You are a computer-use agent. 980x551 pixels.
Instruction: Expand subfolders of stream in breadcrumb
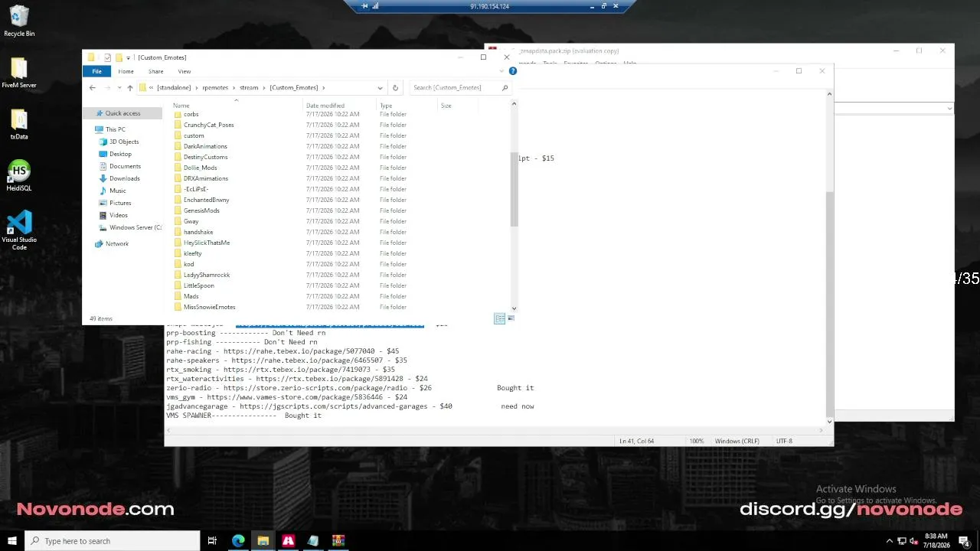(264, 88)
